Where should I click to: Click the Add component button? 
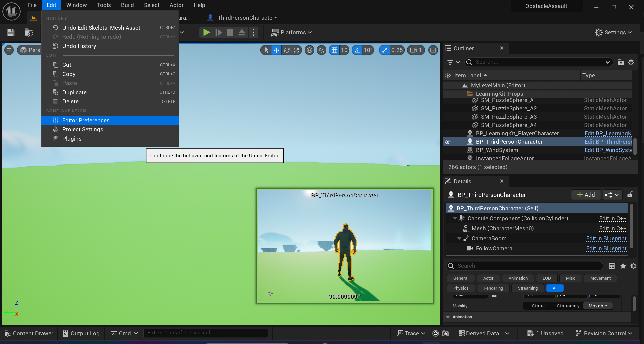(586, 195)
